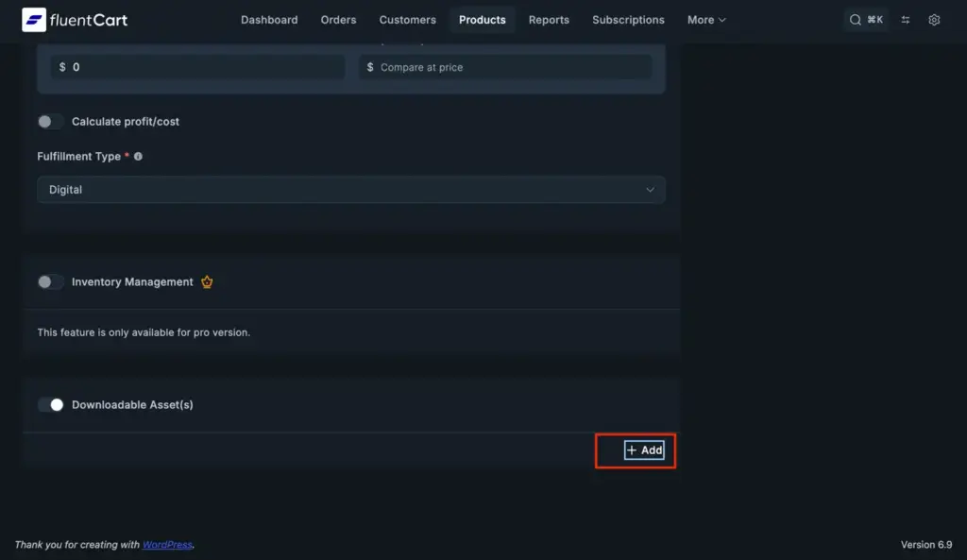Image resolution: width=967 pixels, height=560 pixels.
Task: Open the Fulfillment Type dropdown showing Digital
Action: tap(350, 190)
